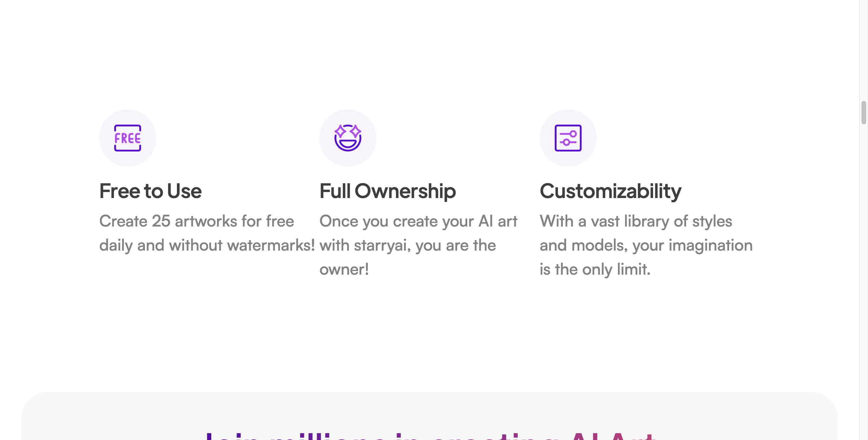Click the lower slider knob in the Customizability icon
Image resolution: width=868 pixels, height=440 pixels.
(x=566, y=142)
